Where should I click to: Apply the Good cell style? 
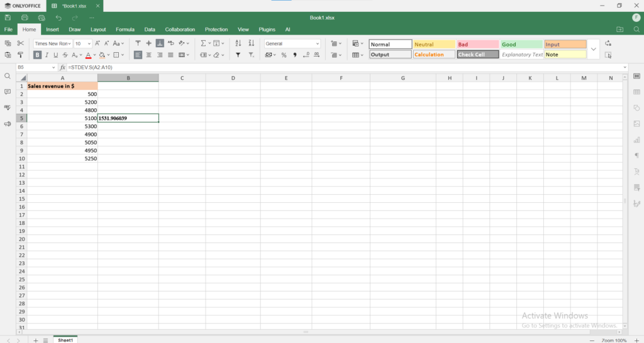(x=521, y=45)
